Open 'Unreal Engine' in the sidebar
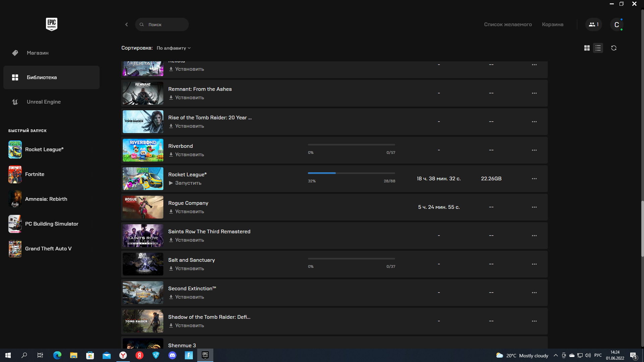644x362 pixels. [x=51, y=102]
